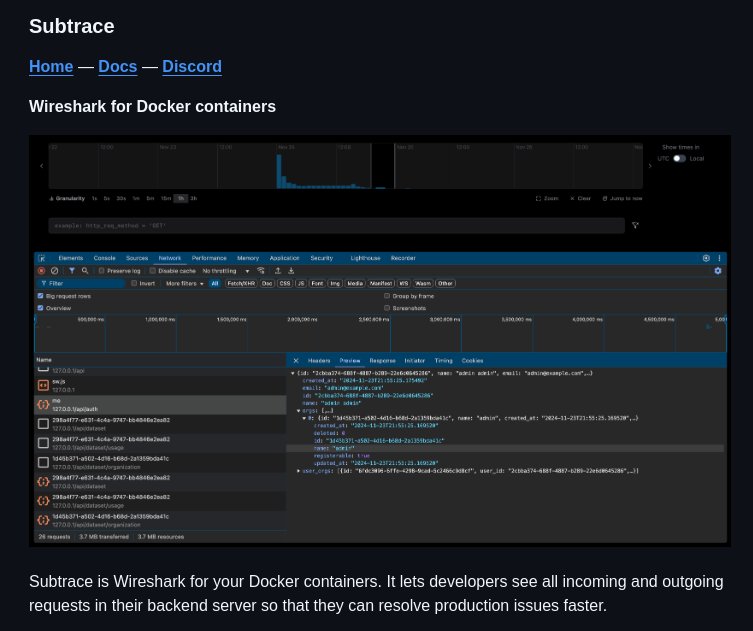Viewport: 753px width, 631px height.
Task: Collapse orgs item 0 object
Action: pyautogui.click(x=304, y=418)
